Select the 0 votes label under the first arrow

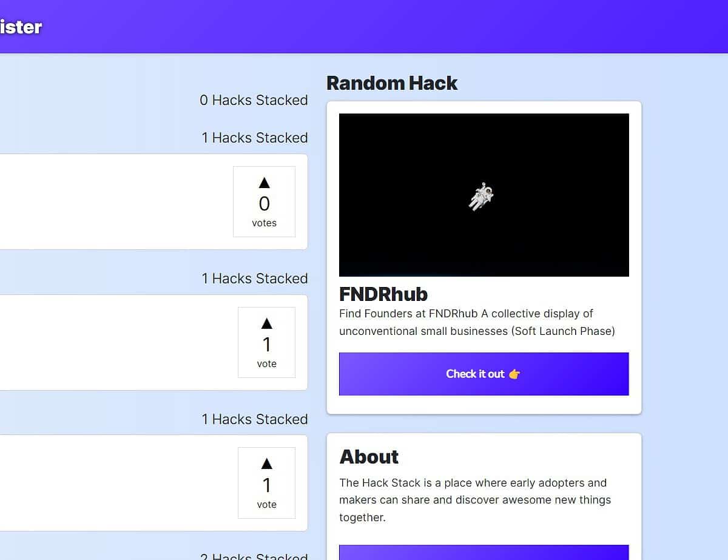click(264, 223)
